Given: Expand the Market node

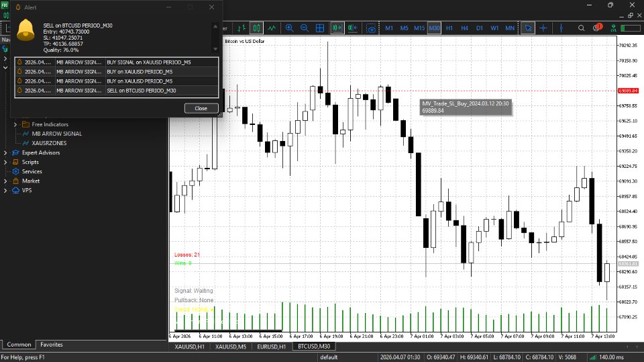Looking at the screenshot, I should click(x=5, y=181).
